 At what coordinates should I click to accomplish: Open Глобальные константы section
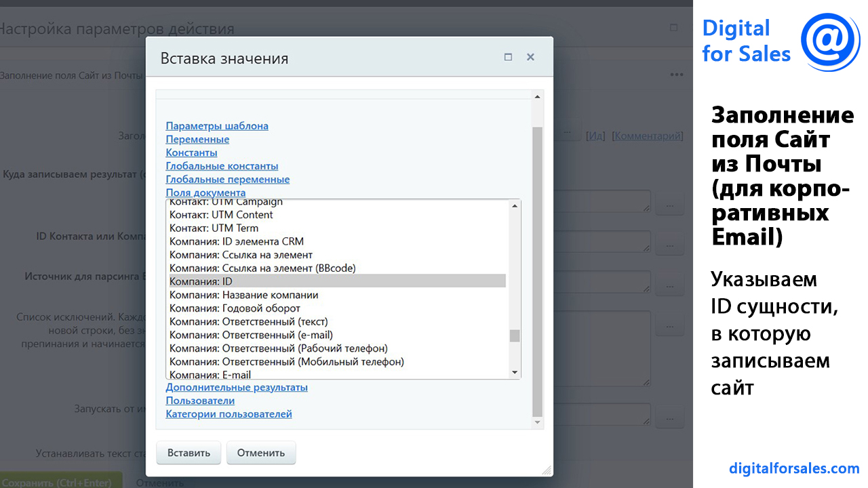coord(222,166)
